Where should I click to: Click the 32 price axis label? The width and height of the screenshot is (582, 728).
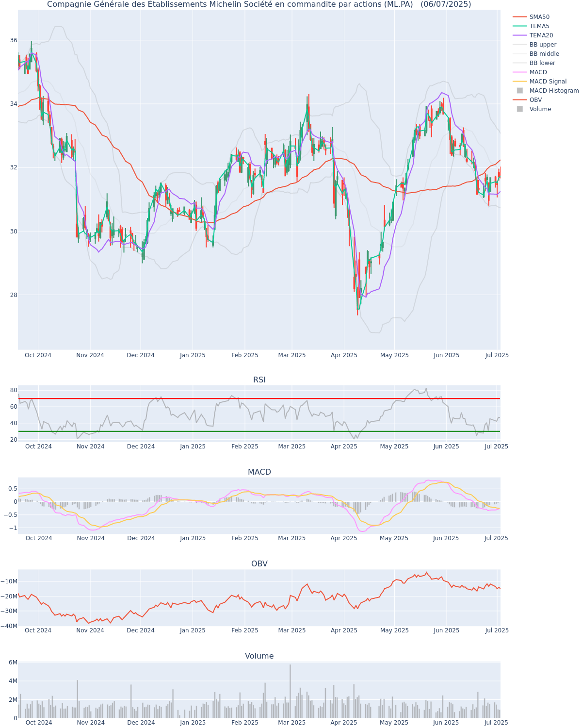[x=13, y=167]
